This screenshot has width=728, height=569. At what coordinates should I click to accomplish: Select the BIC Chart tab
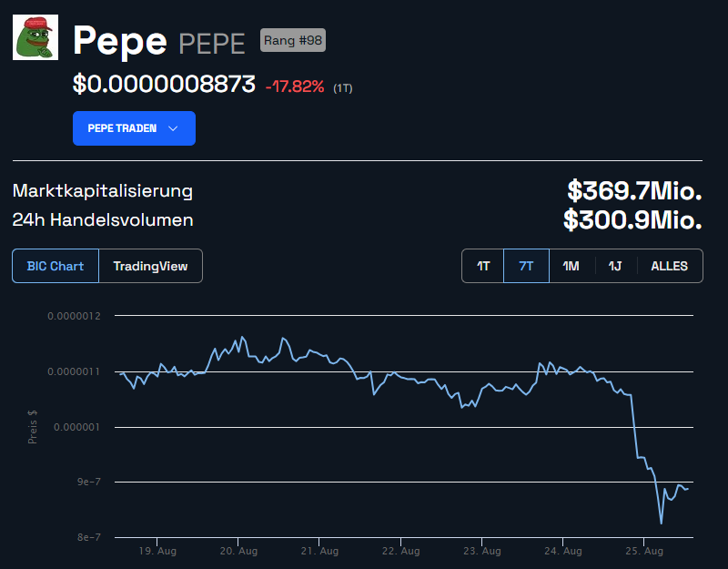click(55, 266)
